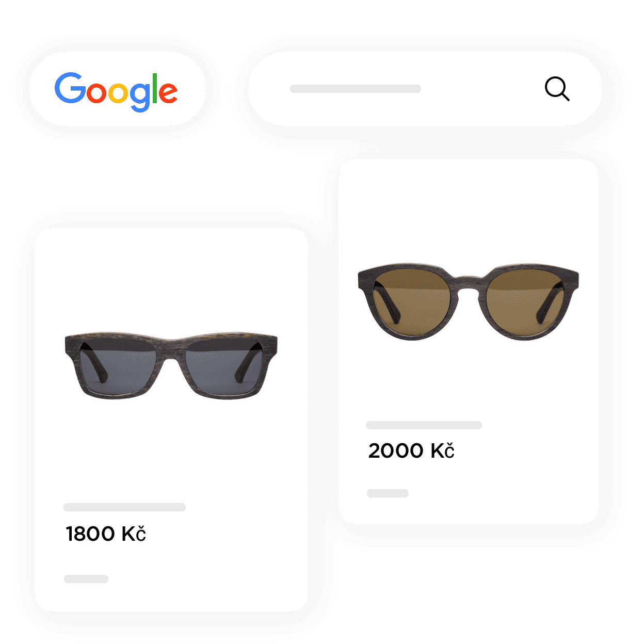
Task: Click the Google logo
Action: (x=116, y=91)
